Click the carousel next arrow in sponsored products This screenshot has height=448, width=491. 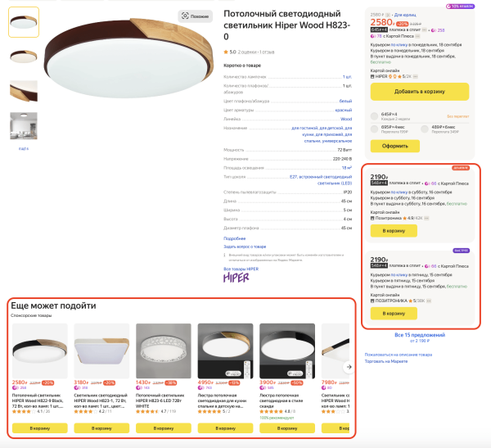pos(349,367)
